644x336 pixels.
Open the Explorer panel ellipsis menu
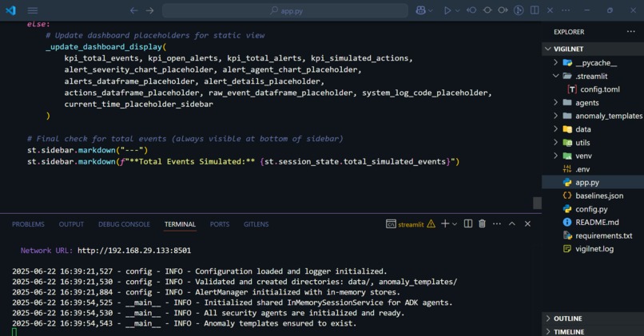[631, 32]
